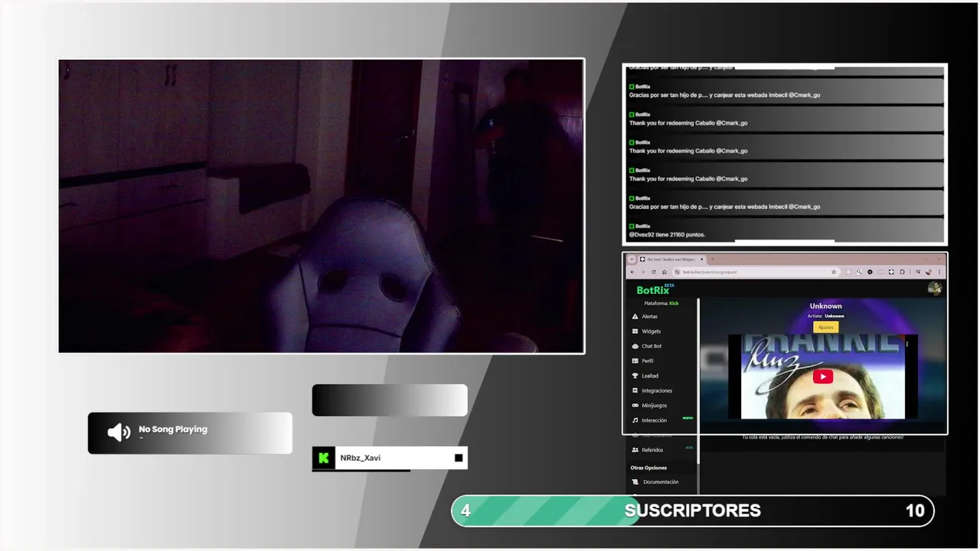This screenshot has width=980, height=551.
Task: Click the Interacción music note icon
Action: click(x=635, y=420)
